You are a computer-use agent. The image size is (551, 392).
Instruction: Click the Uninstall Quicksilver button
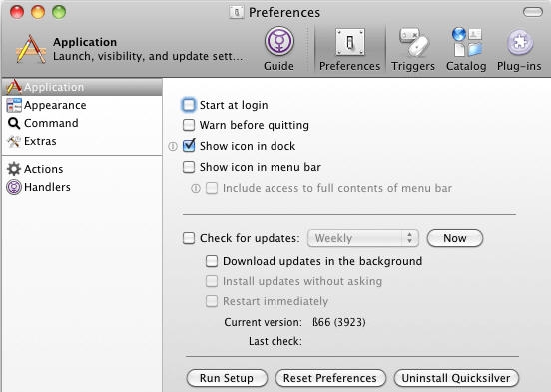456,378
